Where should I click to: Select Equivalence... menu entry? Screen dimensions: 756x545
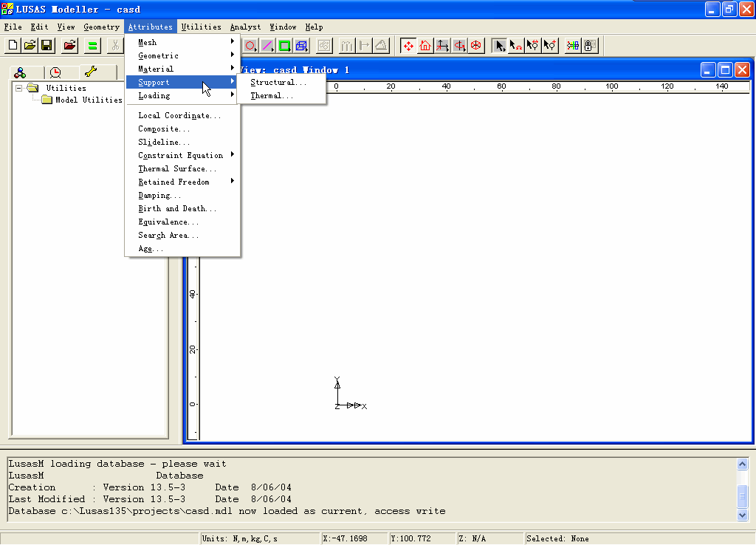[182, 222]
